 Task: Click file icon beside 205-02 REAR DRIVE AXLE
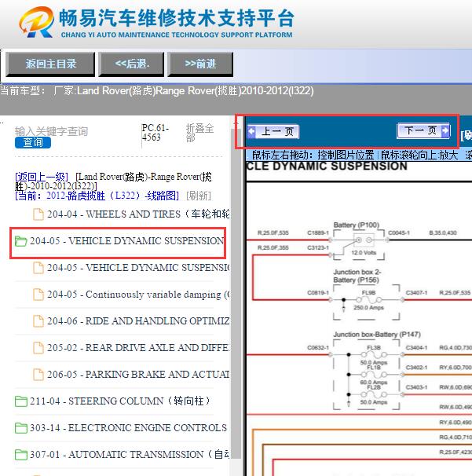click(38, 348)
